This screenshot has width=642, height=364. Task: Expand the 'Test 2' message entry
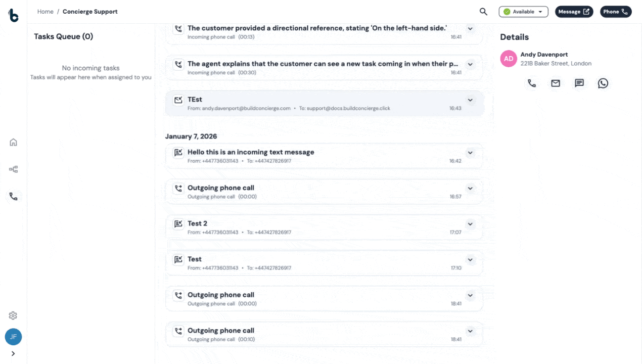(x=470, y=224)
